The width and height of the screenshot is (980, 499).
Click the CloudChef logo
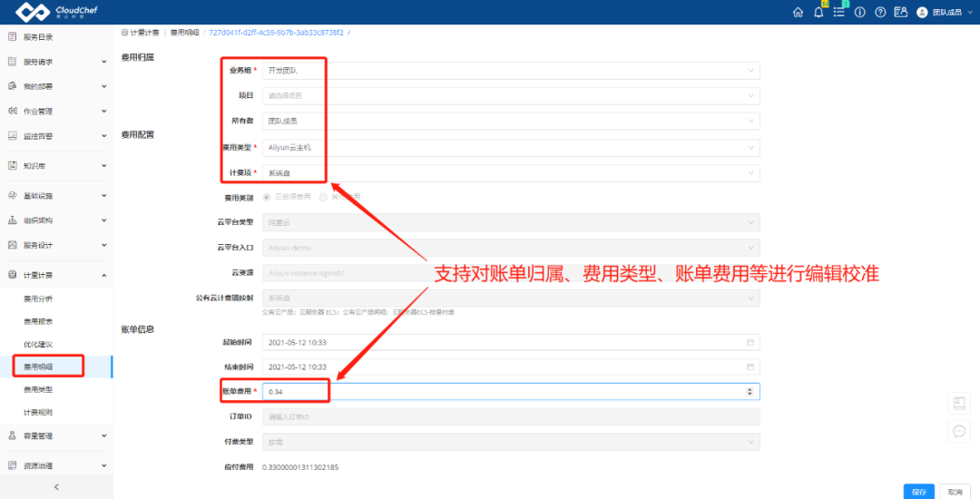[x=56, y=11]
